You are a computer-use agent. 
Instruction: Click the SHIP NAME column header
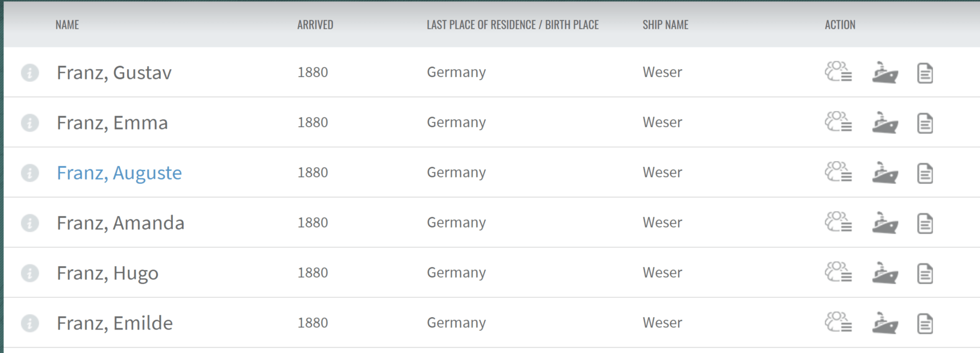point(665,24)
